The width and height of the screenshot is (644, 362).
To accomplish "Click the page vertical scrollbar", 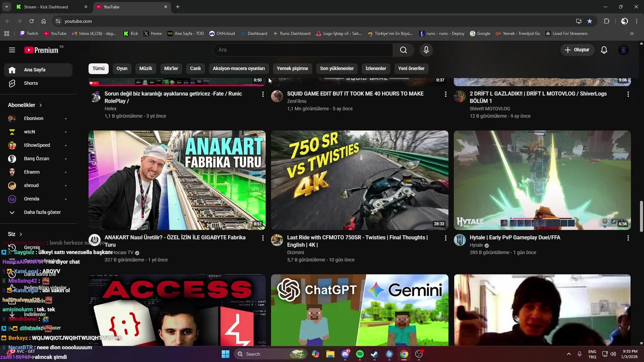I will 641,215.
